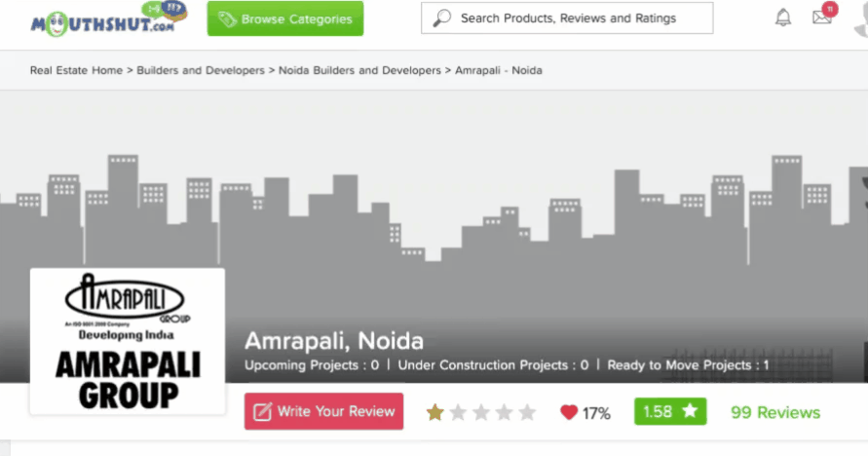Screen dimensions: 868x456
Task: Click Upcoming Projects : 0 text
Action: click(x=312, y=365)
